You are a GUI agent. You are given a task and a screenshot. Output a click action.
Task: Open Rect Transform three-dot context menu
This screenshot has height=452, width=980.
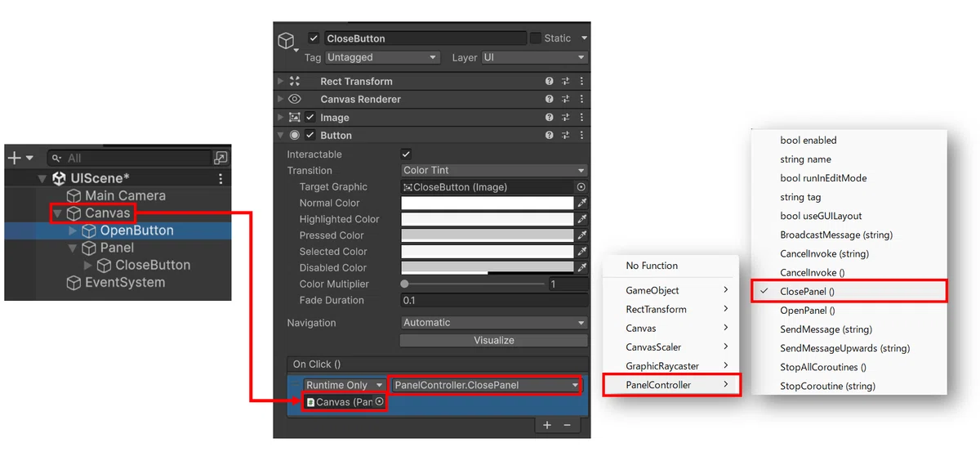point(581,82)
